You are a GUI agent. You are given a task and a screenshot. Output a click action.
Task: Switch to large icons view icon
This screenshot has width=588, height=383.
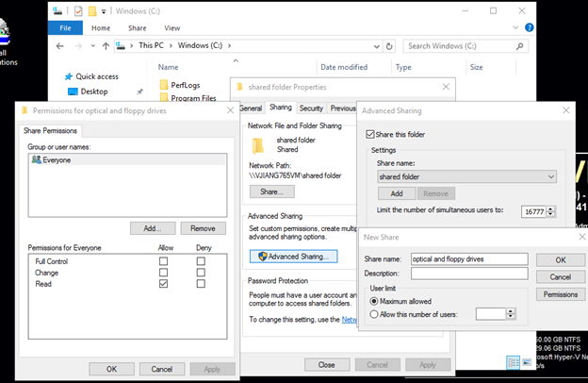click(527, 362)
